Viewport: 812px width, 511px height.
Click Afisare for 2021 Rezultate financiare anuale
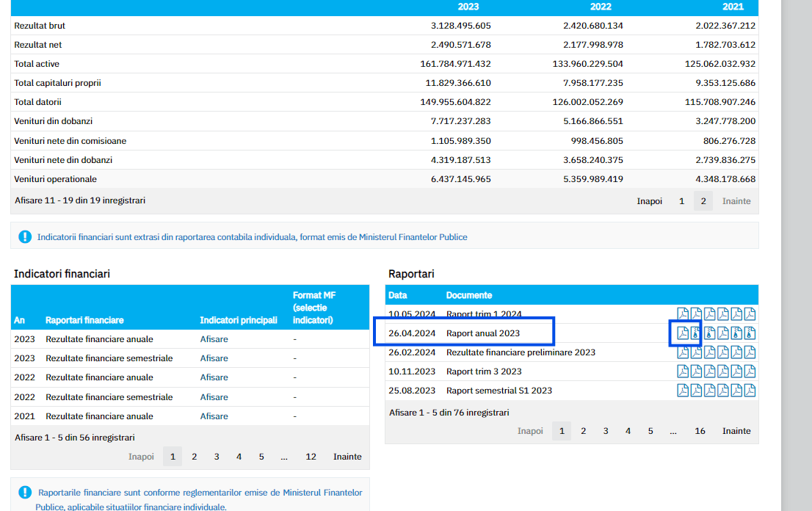(x=214, y=416)
